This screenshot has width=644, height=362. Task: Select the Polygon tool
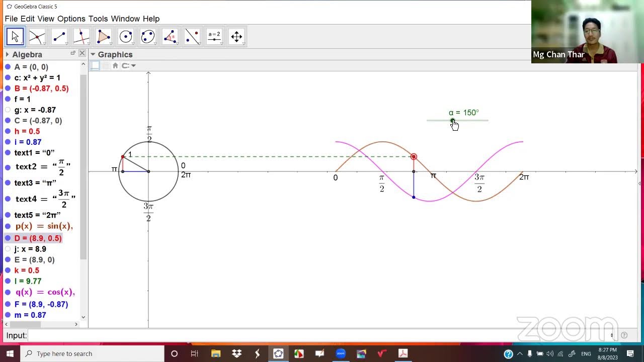click(x=104, y=36)
